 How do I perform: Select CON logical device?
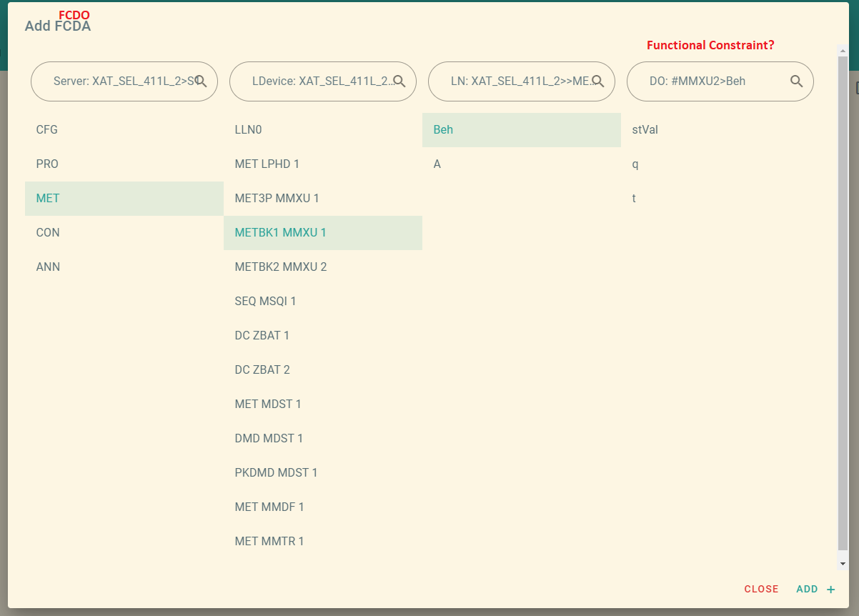[124, 233]
